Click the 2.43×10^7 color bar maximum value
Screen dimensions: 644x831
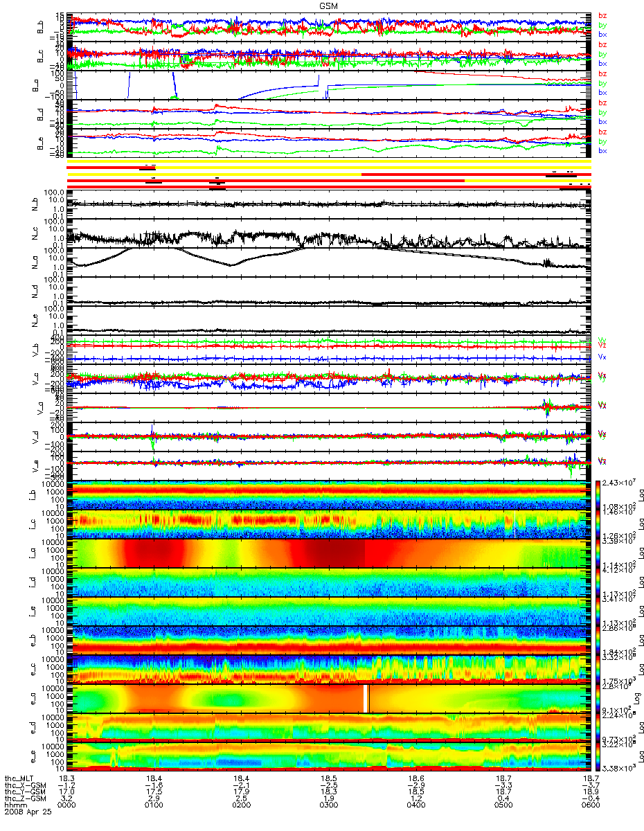(620, 482)
